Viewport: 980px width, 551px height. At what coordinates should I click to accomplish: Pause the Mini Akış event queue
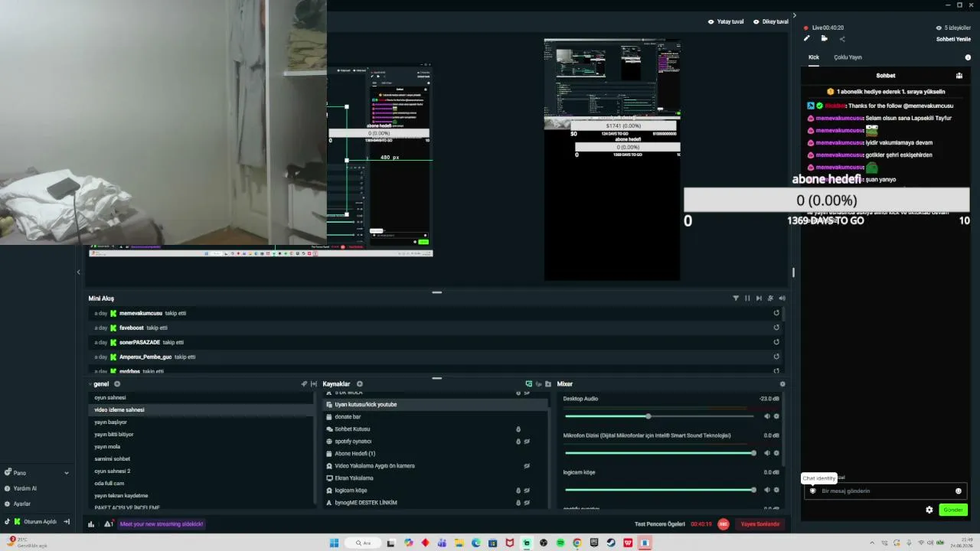[747, 298]
